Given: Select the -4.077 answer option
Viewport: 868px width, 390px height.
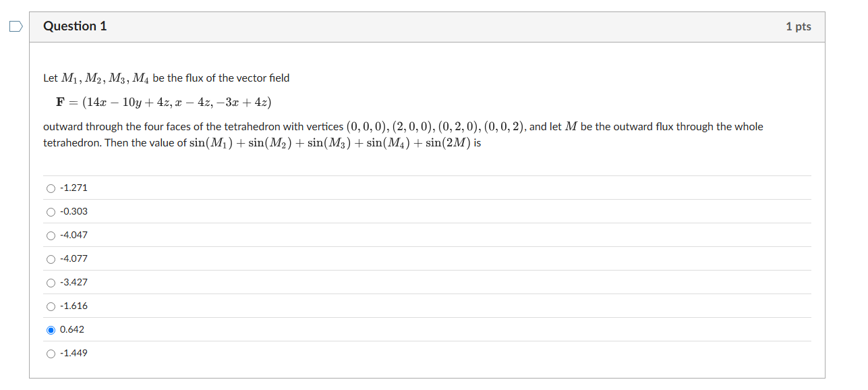Looking at the screenshot, I should tap(51, 259).
